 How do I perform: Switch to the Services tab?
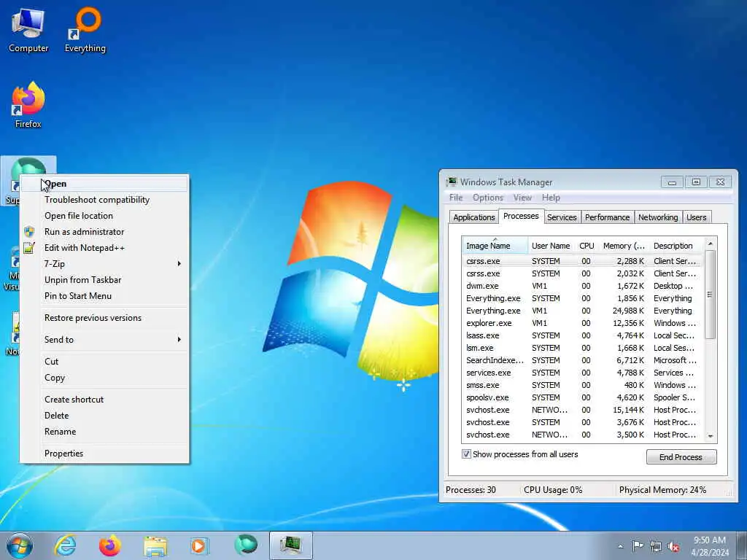(562, 217)
